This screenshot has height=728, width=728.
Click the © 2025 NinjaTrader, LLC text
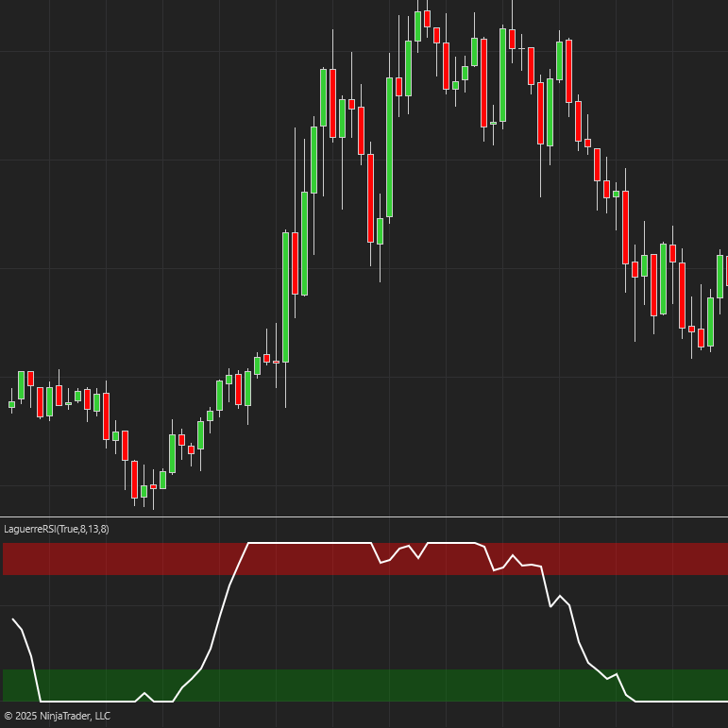click(x=57, y=716)
